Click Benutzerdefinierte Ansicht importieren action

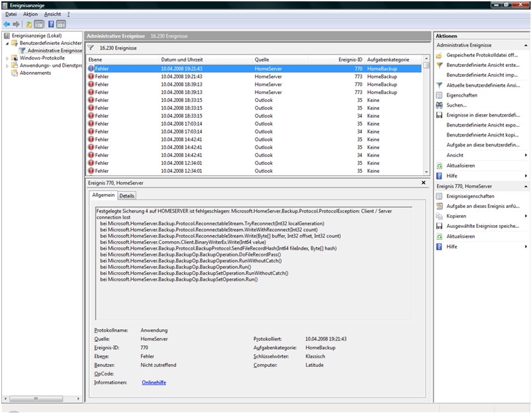(x=482, y=75)
